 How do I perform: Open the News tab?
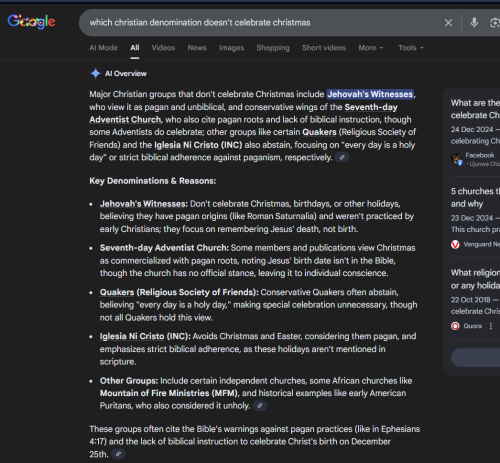click(x=197, y=48)
